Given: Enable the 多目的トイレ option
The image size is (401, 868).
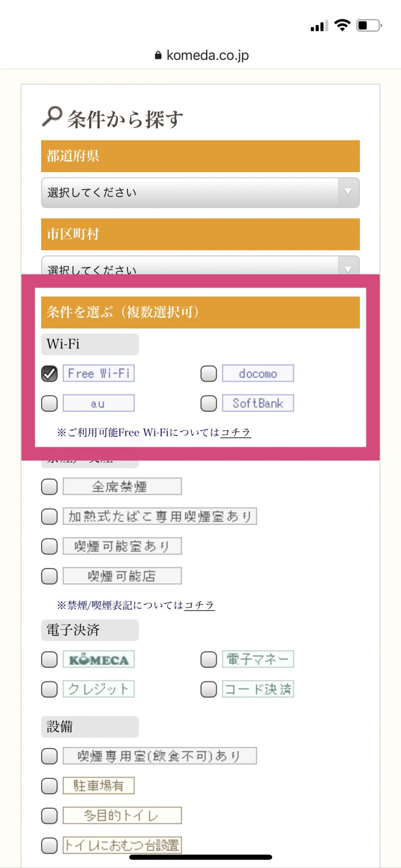Looking at the screenshot, I should 49,815.
